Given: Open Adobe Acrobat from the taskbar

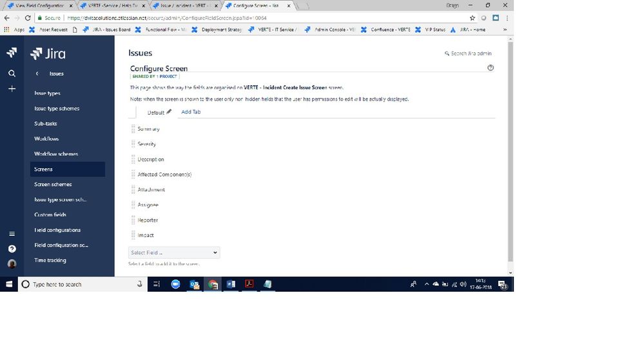Looking at the screenshot, I should 249,284.
